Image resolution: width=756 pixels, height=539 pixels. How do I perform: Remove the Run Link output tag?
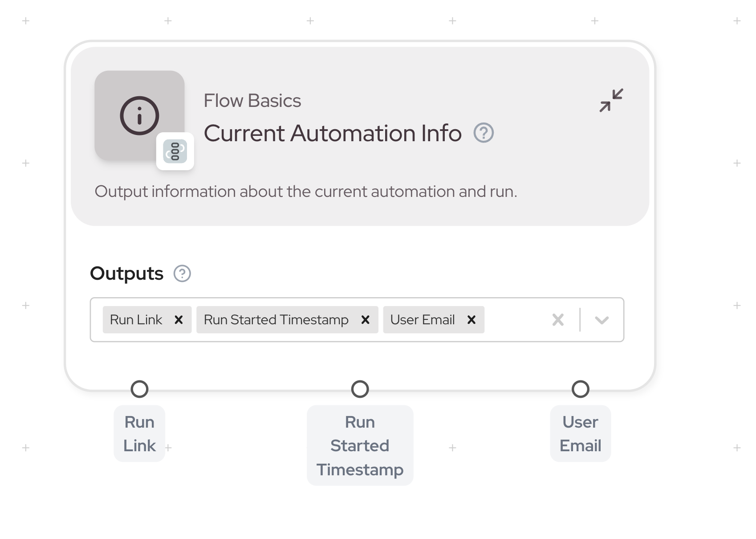pos(179,320)
